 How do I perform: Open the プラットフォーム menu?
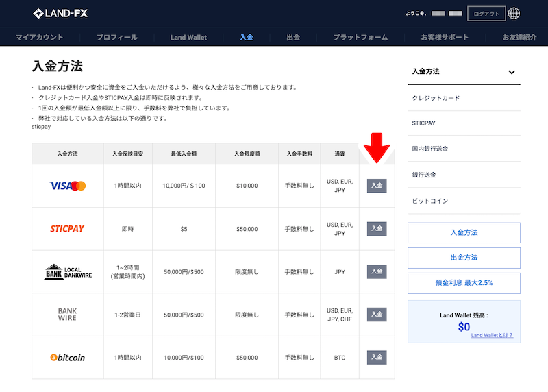point(360,37)
